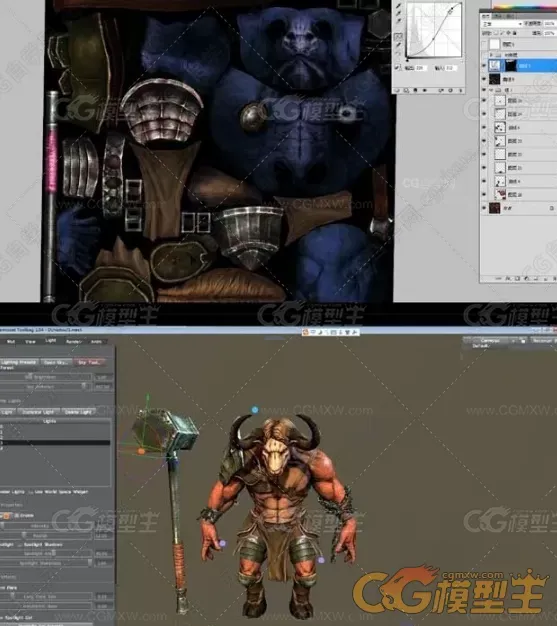Viewport: 557px width, 626px height.
Task: Select the black point eyedropper in Curves
Action: point(398,6)
